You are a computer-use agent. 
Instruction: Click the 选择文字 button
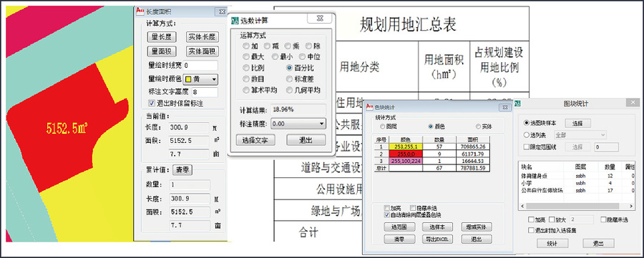pos(255,140)
